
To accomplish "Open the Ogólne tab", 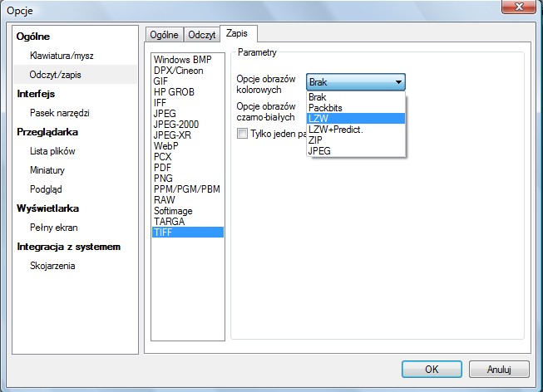I will tap(164, 34).
